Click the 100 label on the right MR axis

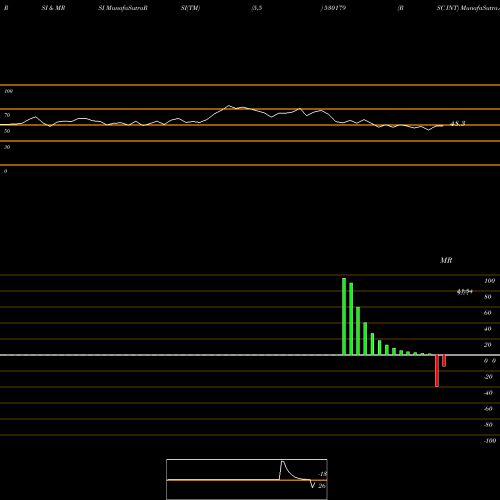tap(489, 281)
